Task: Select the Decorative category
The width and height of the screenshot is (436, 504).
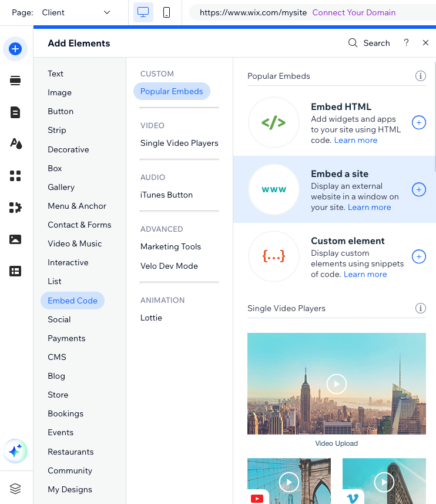Action: tap(68, 149)
